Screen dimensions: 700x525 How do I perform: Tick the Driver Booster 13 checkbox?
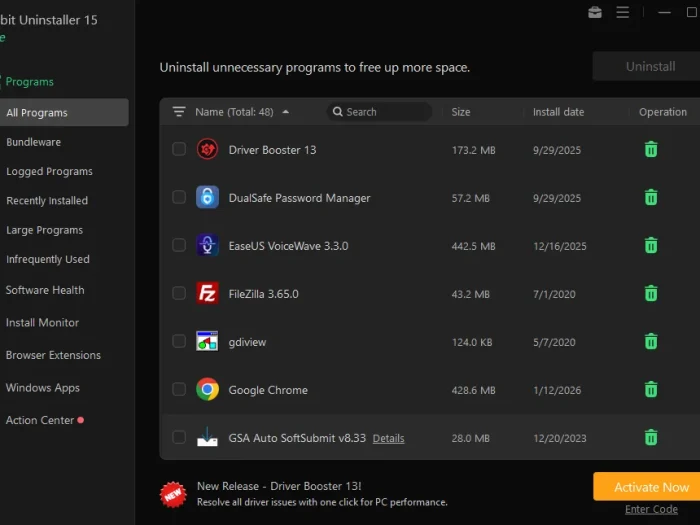tap(179, 149)
